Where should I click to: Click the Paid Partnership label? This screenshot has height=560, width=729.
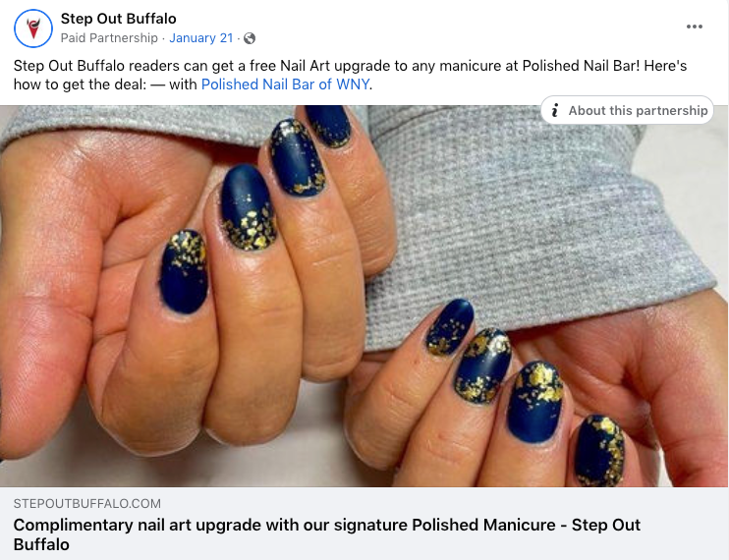109,38
